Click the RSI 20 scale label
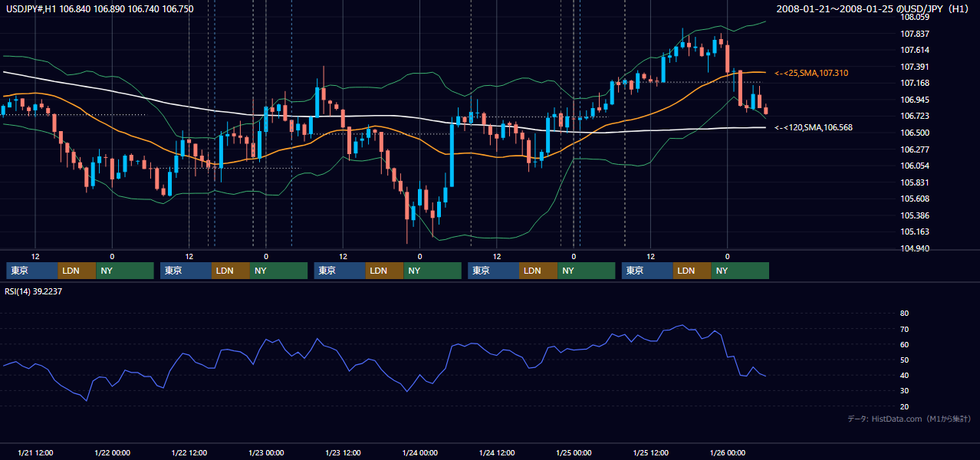 pos(904,406)
